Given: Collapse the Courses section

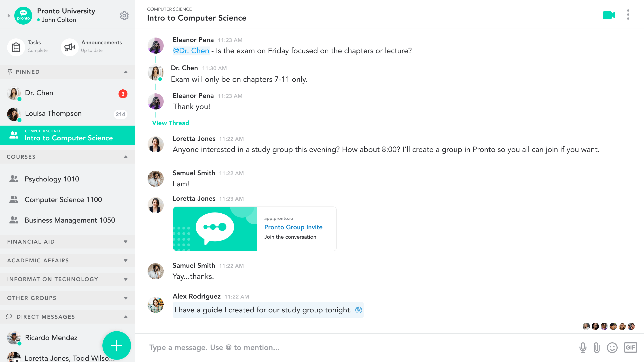Looking at the screenshot, I should (126, 157).
